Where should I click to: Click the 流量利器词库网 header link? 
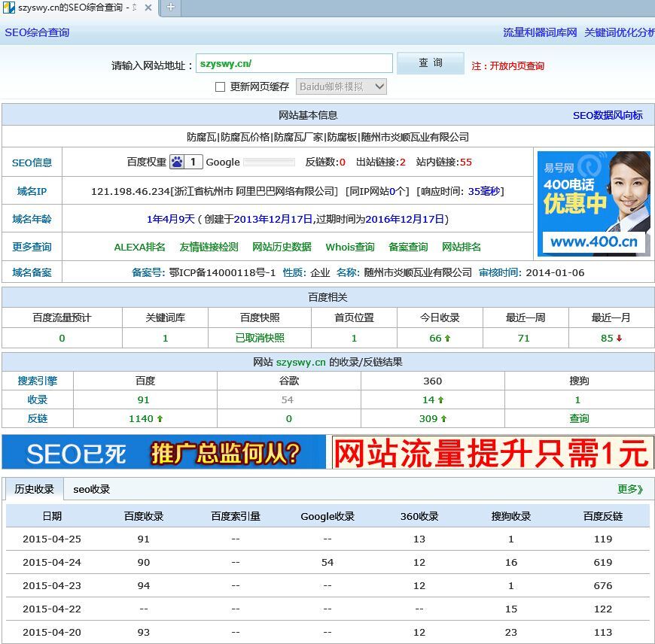540,32
